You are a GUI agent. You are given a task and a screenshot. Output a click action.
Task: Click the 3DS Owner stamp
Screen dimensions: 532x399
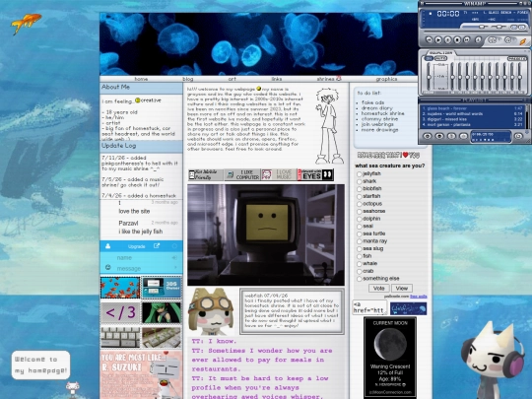point(162,288)
